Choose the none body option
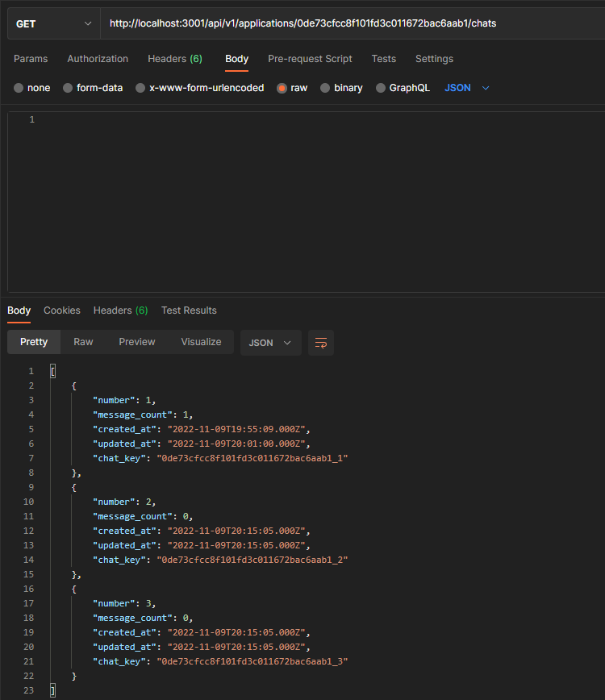The image size is (605, 700). click(32, 87)
